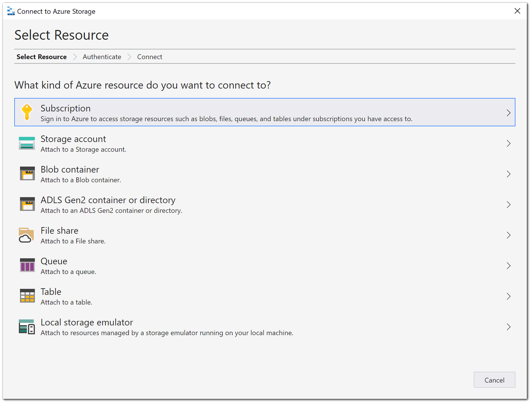
Task: Click the Subscription key icon
Action: (27, 112)
